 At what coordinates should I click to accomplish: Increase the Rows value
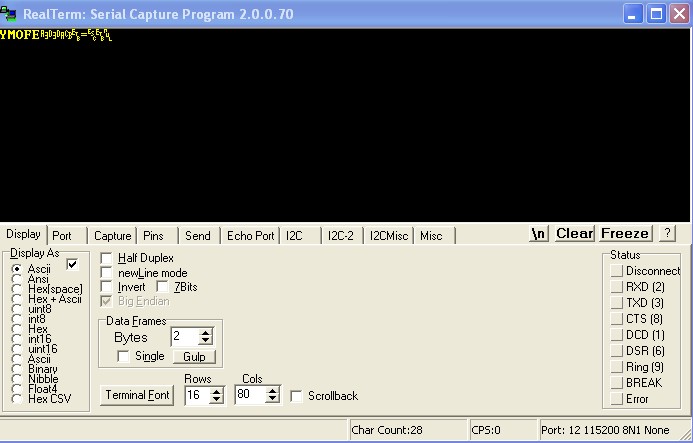217,391
